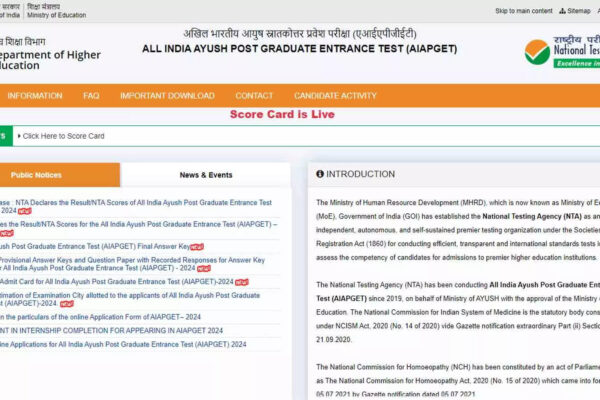
Task: Open notice NTA Declares the Result/NTA Scores
Action: pyautogui.click(x=136, y=206)
